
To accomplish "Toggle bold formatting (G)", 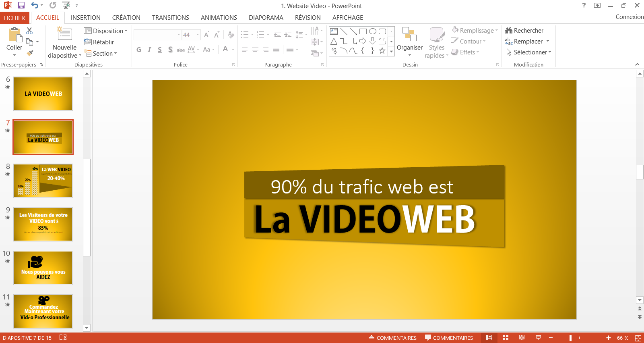I will 139,50.
